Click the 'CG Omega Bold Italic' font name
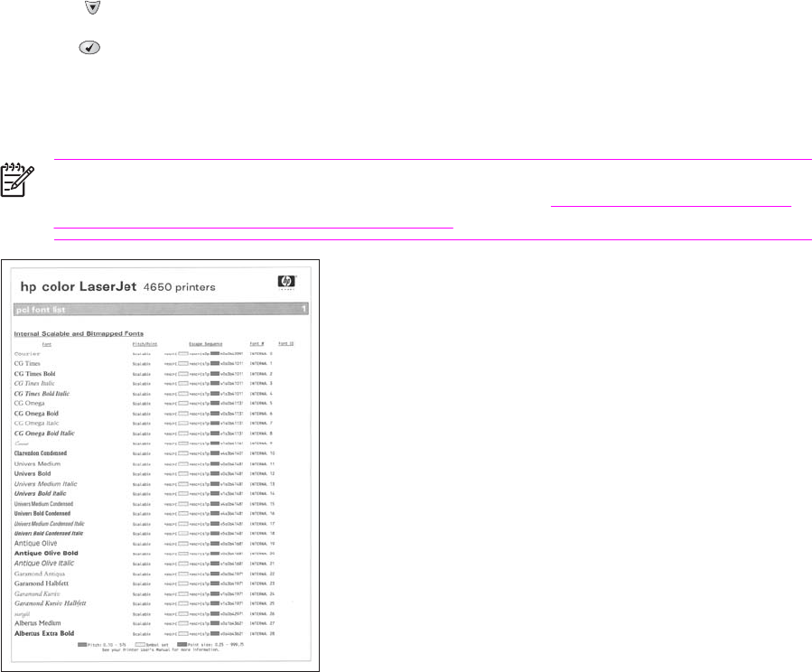The width and height of the screenshot is (812, 672). tap(44, 434)
